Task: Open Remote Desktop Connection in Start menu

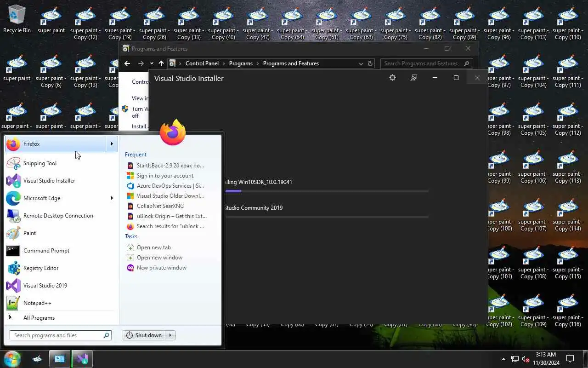Action: coord(62,216)
